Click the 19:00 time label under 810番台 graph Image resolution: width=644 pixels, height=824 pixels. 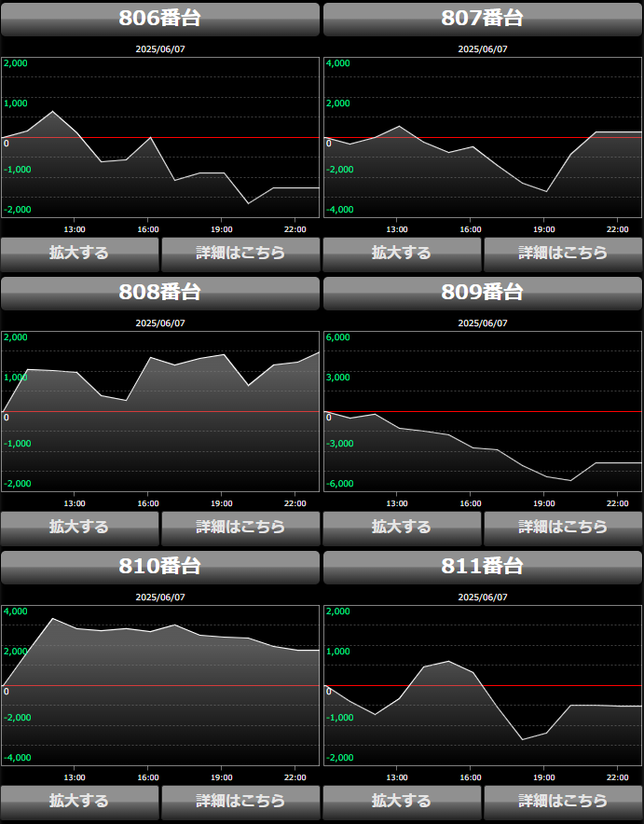222,777
